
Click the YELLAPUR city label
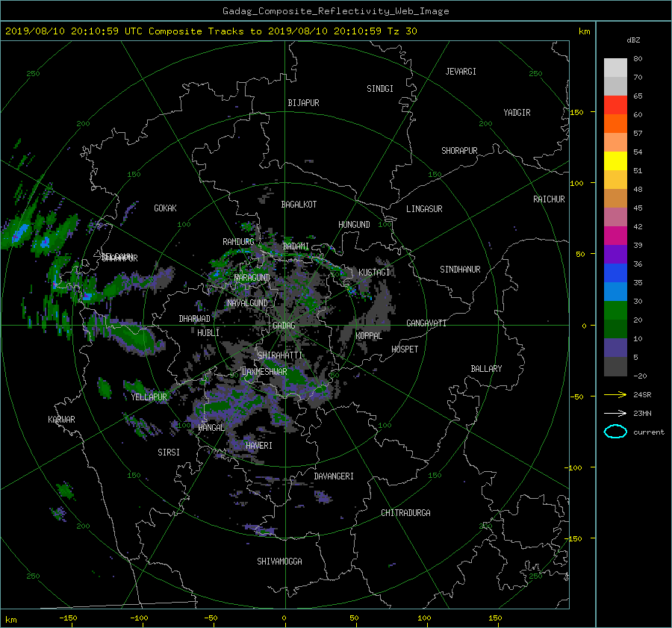tap(149, 397)
